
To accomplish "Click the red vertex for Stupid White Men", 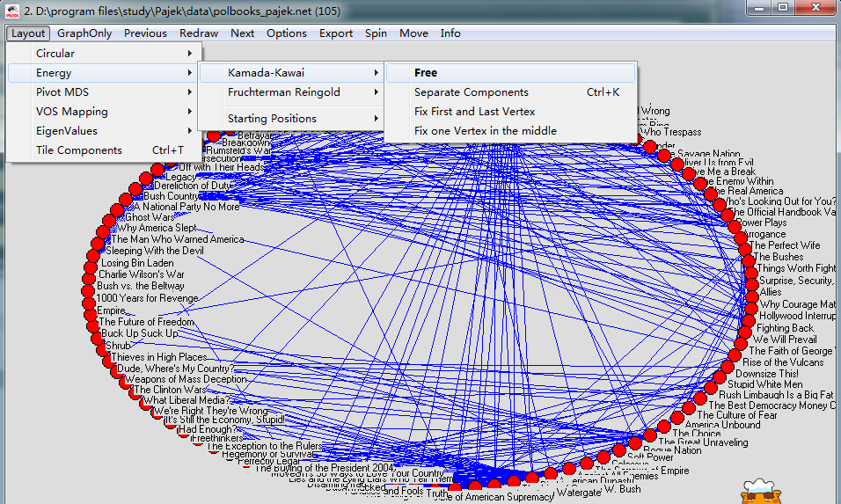I will point(720,377).
